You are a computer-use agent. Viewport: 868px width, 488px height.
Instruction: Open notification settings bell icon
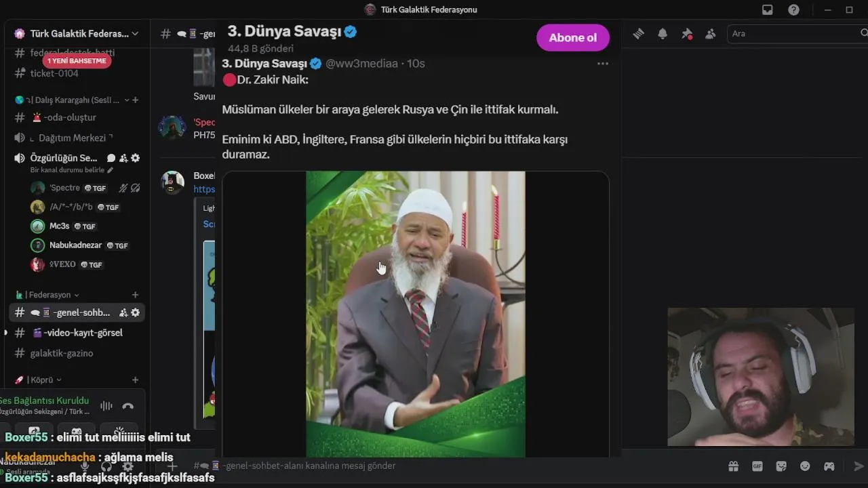click(x=663, y=34)
